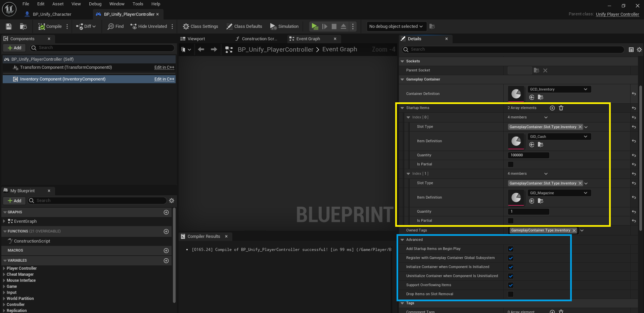Open the GID_Cash item definition dropdown
The width and height of the screenshot is (644, 313).
(x=559, y=137)
